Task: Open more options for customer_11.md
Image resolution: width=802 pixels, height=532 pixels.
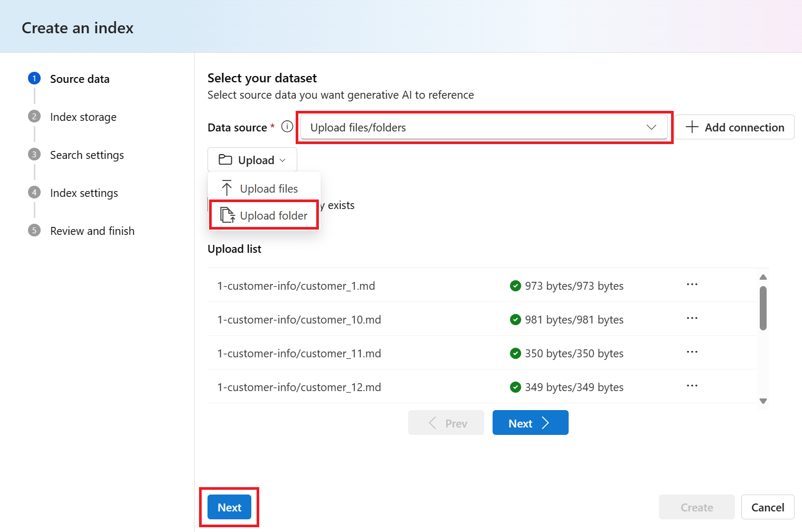Action: [692, 352]
